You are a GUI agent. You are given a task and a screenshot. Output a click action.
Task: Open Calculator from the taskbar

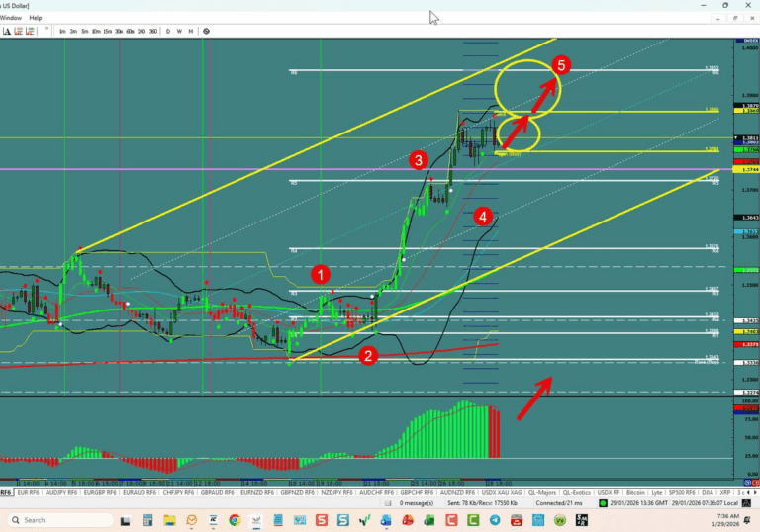coord(147,520)
